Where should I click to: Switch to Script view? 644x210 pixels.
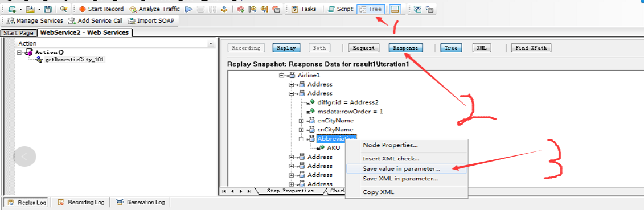(341, 9)
